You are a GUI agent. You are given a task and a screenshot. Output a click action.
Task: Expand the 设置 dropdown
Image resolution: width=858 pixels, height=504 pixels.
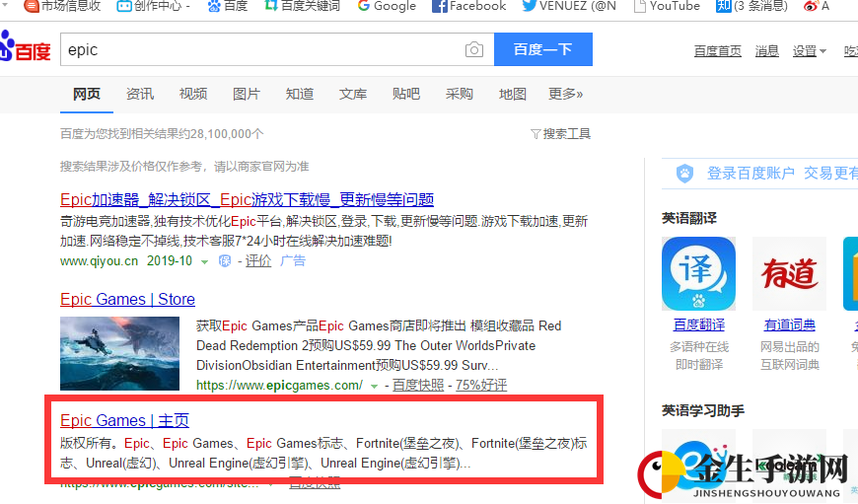click(810, 51)
